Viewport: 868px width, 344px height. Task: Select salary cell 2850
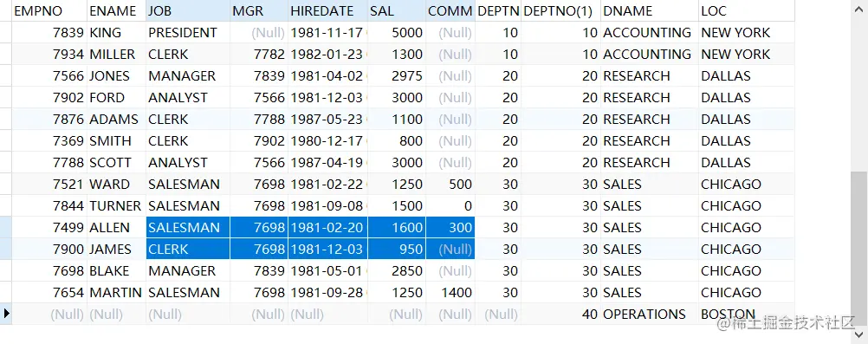tap(396, 271)
